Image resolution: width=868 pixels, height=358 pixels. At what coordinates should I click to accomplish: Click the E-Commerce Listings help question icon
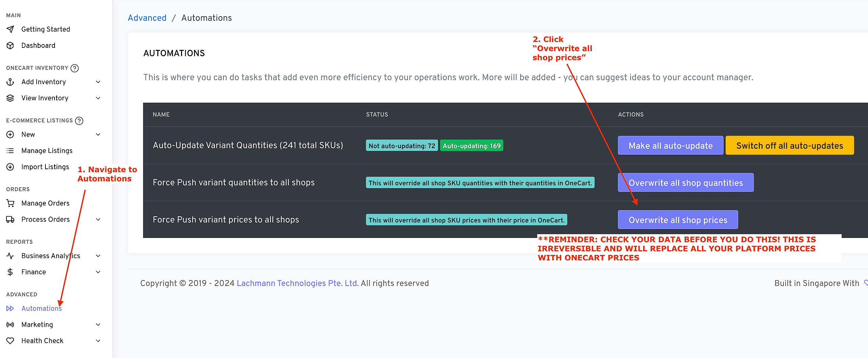79,121
